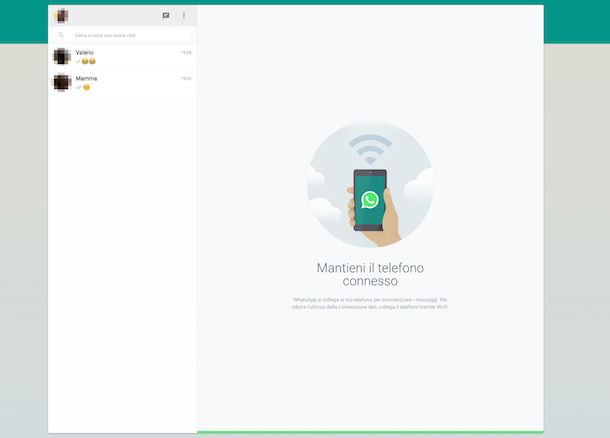
Task: Open the chat with Valerio
Action: tap(123, 57)
